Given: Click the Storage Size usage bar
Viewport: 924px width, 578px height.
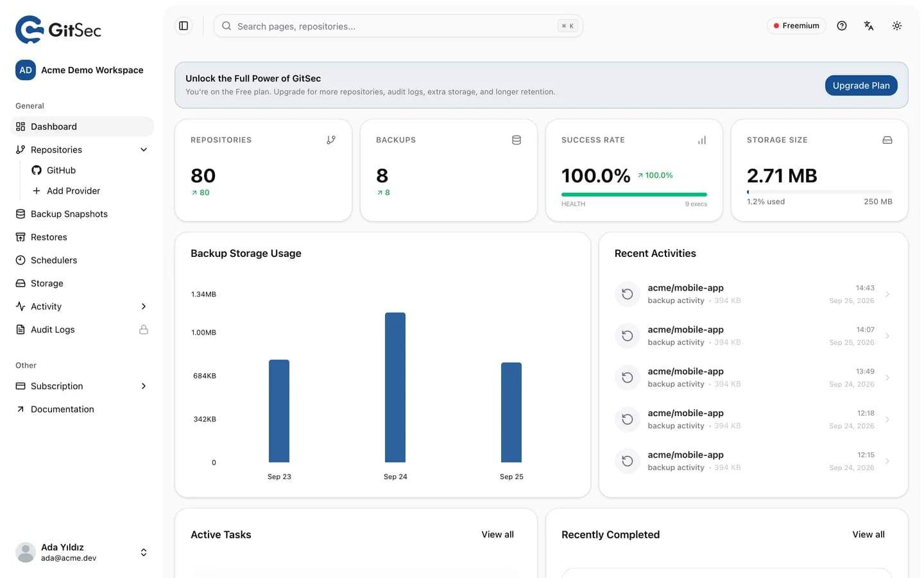Looking at the screenshot, I should 819,191.
